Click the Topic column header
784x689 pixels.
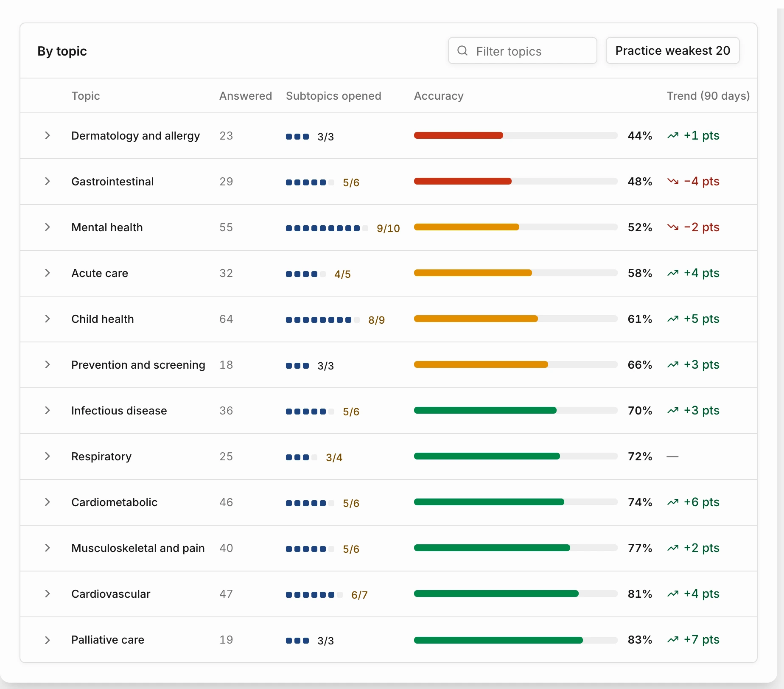(x=86, y=96)
